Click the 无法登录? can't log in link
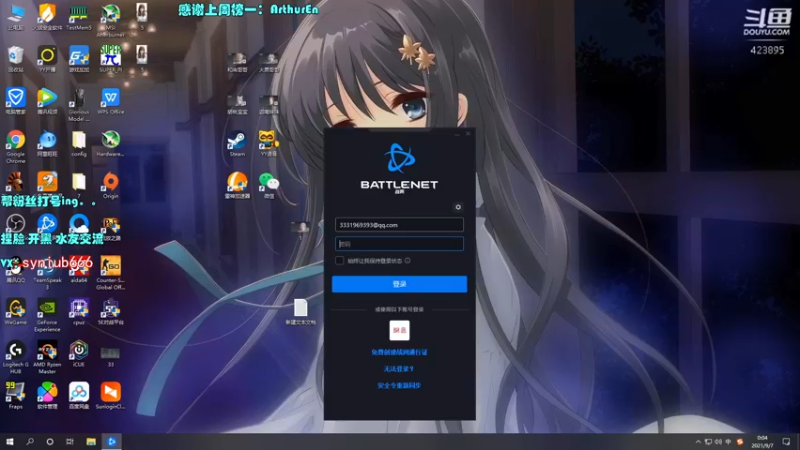800x450 pixels. tap(399, 369)
